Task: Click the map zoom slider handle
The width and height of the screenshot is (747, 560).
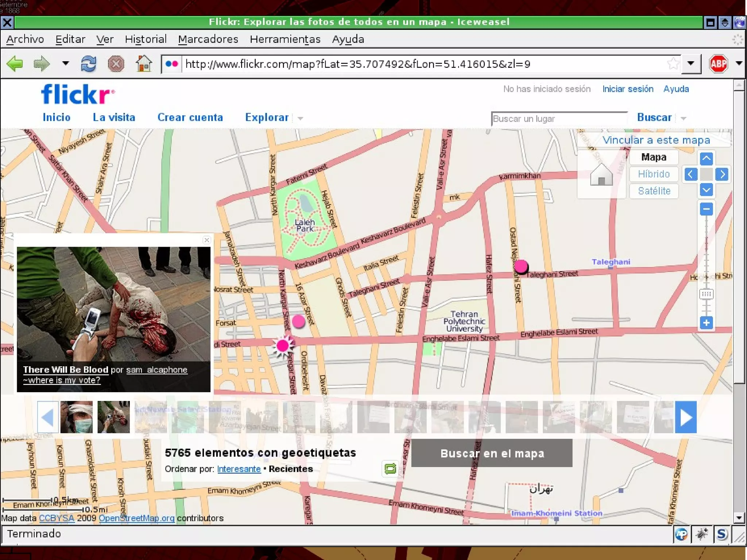Action: point(706,294)
